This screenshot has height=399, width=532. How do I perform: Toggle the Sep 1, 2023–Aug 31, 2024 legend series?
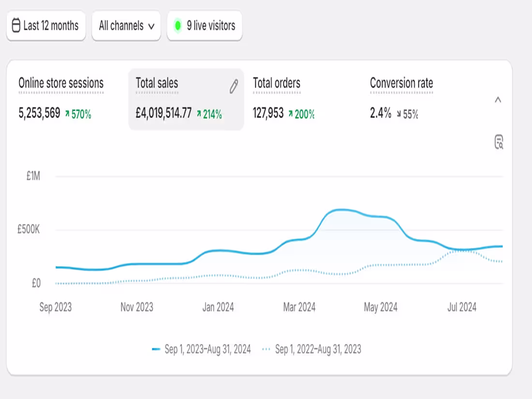207,349
